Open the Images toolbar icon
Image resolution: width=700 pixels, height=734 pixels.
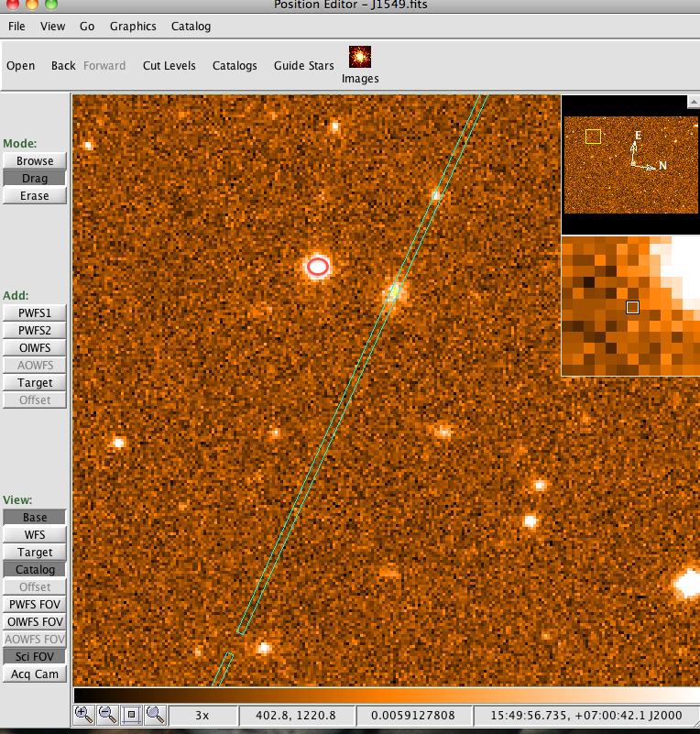pyautogui.click(x=359, y=64)
